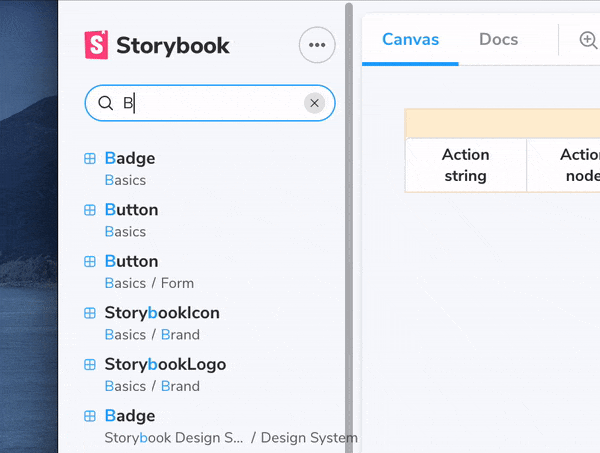
Task: Click component icon beside StorybookLogo result
Action: click(x=90, y=364)
